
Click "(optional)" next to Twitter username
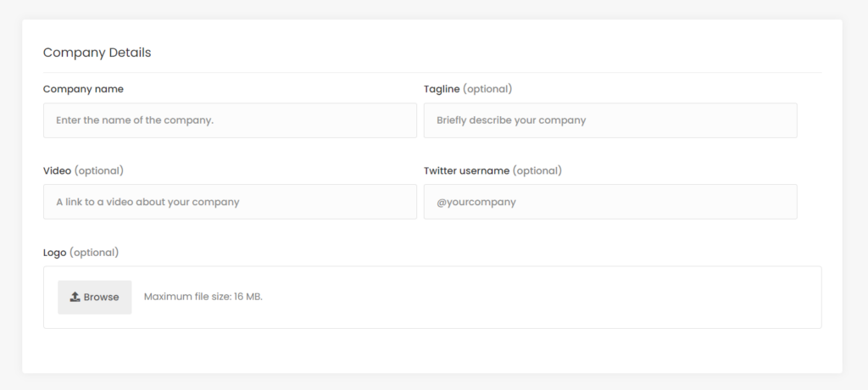(537, 170)
